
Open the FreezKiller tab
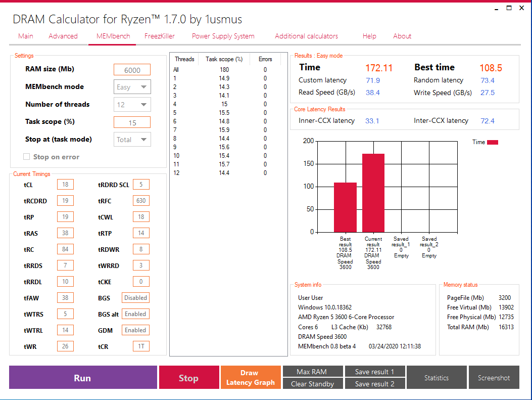(160, 36)
